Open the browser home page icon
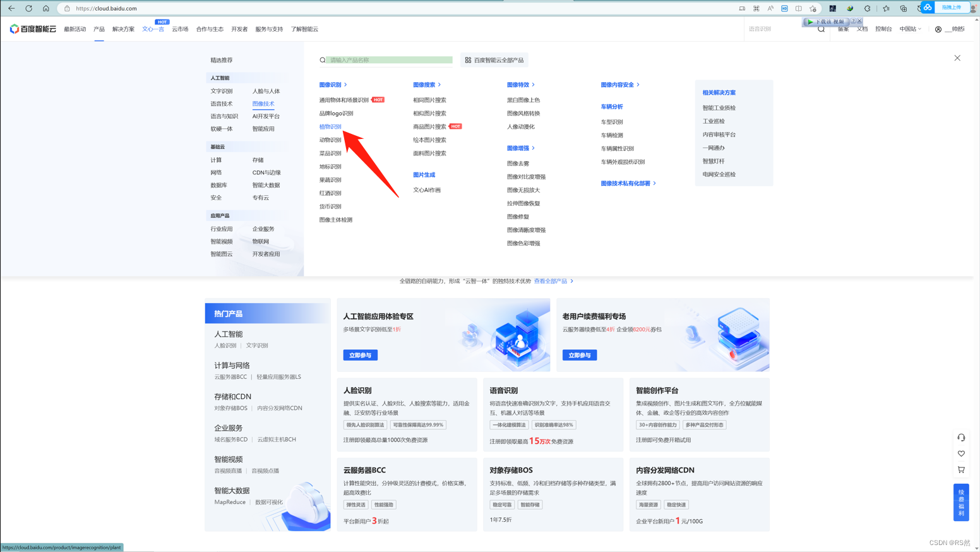This screenshot has width=980, height=552. (x=45, y=8)
